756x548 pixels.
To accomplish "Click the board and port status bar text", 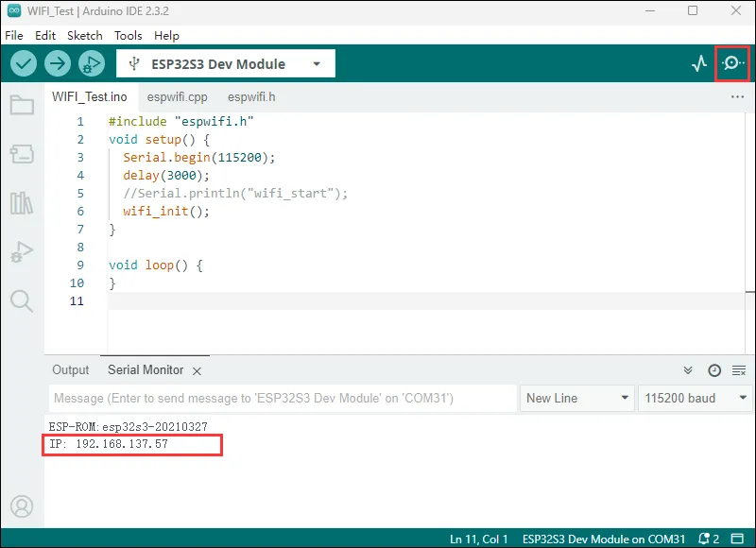I will pos(604,539).
